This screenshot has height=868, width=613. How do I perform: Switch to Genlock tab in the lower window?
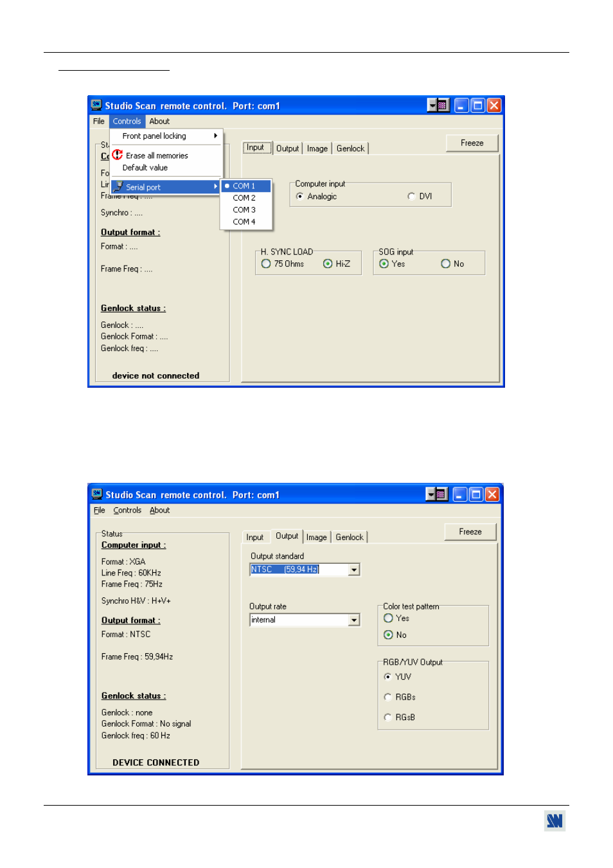pos(350,537)
